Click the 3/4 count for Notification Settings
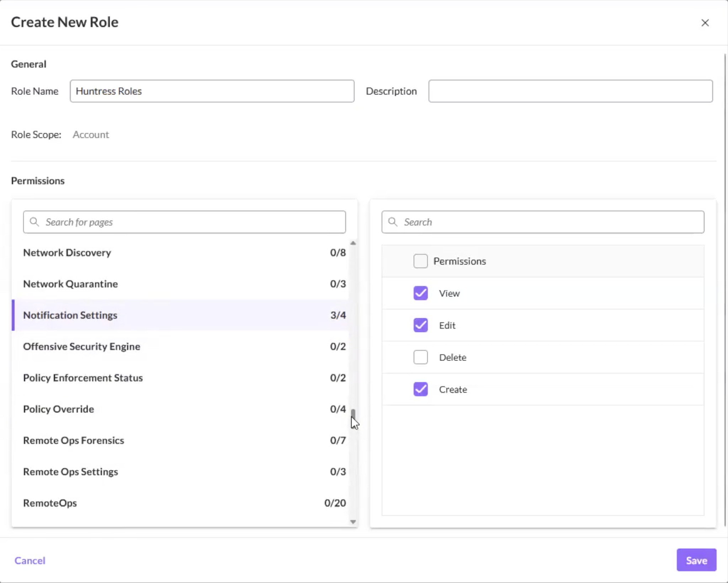 (x=338, y=315)
